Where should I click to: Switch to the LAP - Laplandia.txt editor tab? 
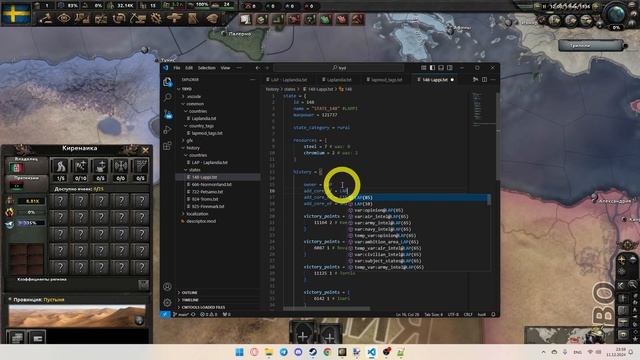click(x=289, y=80)
